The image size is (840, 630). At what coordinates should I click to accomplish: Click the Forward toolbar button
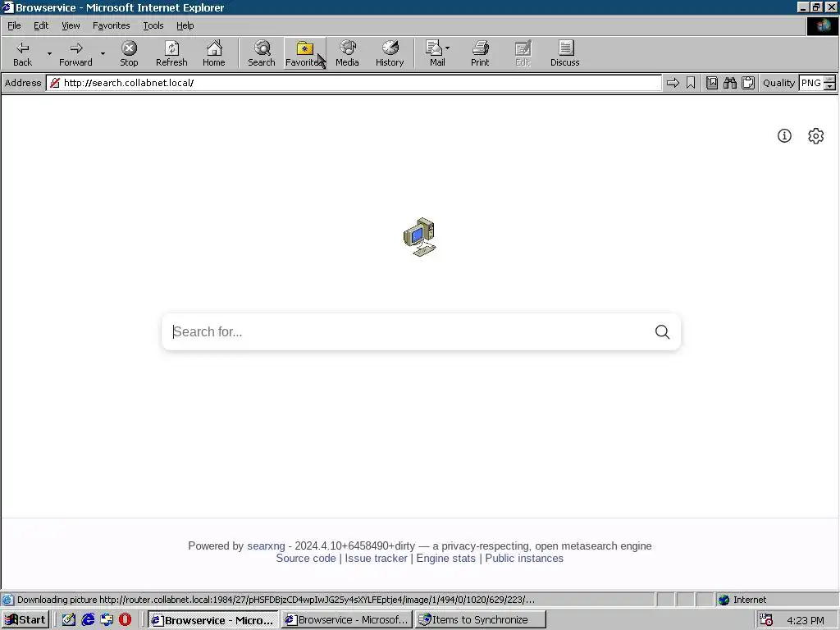coord(75,53)
